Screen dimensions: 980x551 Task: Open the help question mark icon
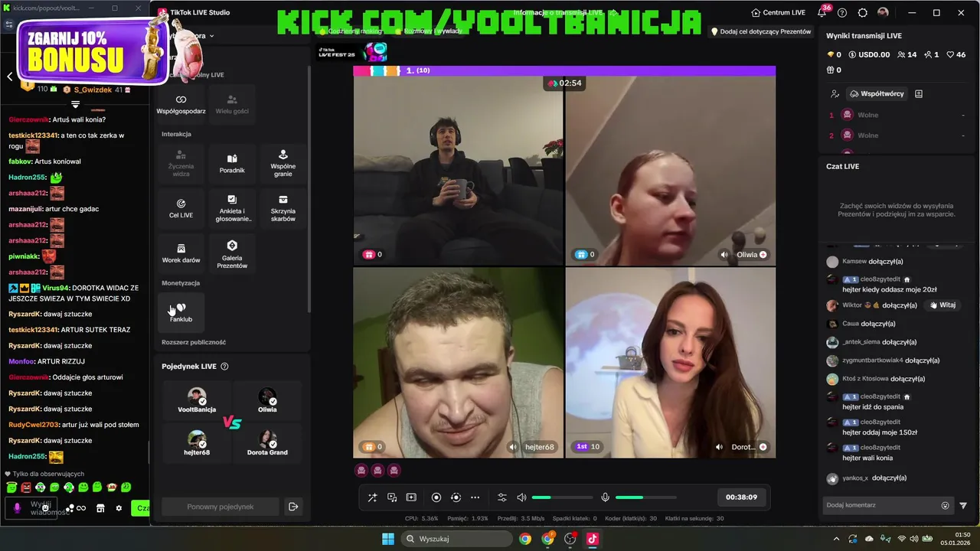tap(842, 13)
